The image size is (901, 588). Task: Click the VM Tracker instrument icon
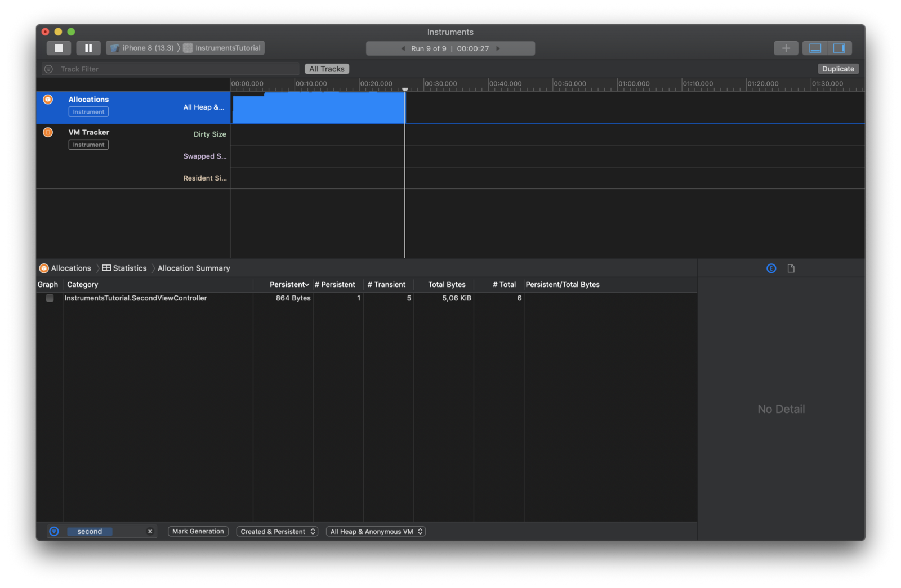(48, 133)
